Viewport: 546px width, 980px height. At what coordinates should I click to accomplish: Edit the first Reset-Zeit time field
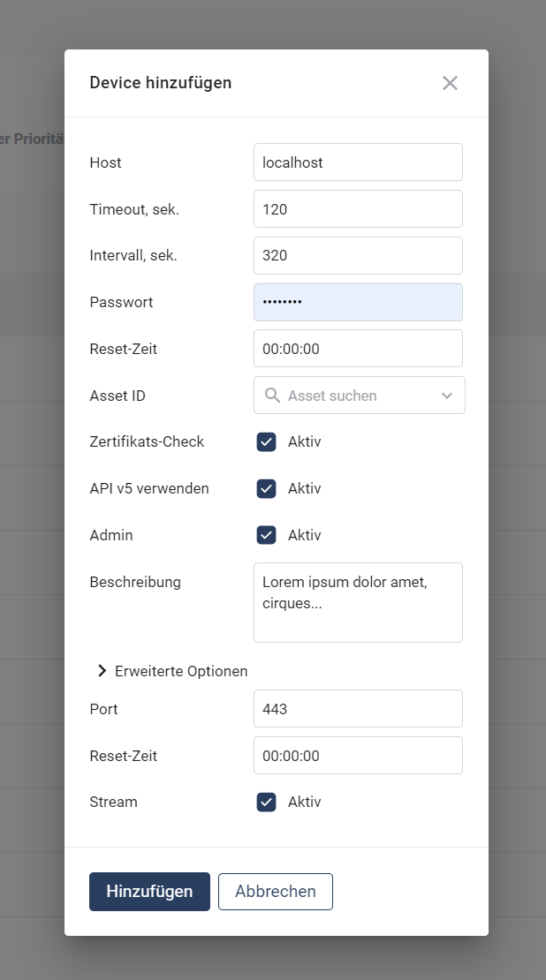click(358, 349)
